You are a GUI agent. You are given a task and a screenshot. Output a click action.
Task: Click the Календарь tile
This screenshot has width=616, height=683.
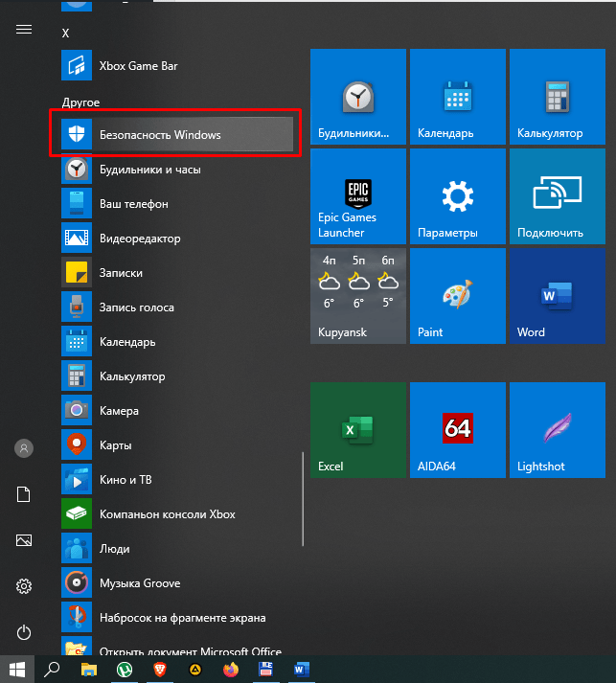(458, 97)
